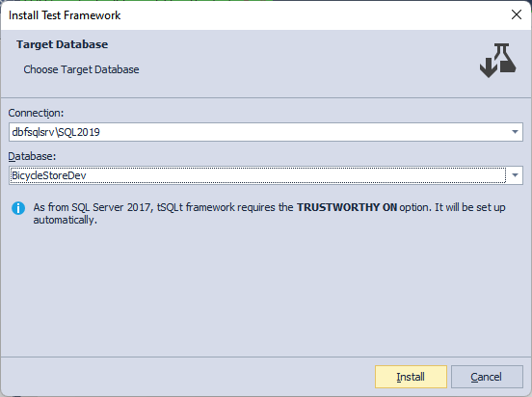Click the tSQLt framework info message

[x=269, y=214]
